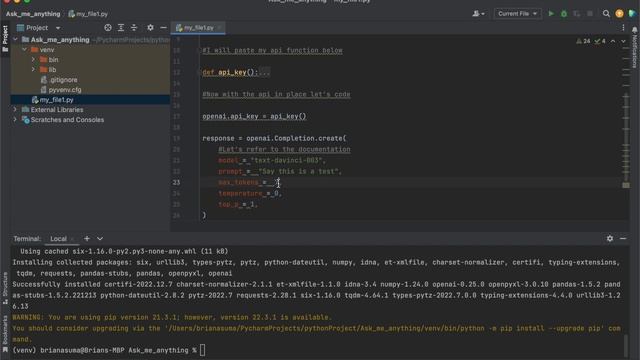Collapse the Ask_me_anything root folder
The image size is (640, 360).
click(16, 40)
